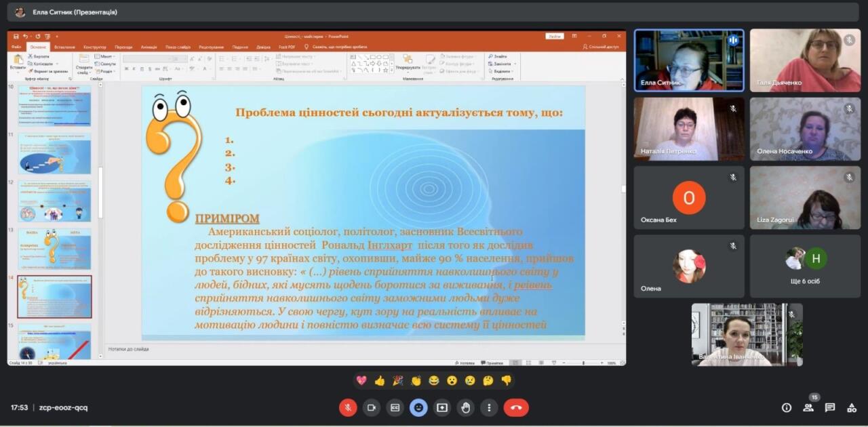Viewport: 868px width, 427px height.
Task: Switch to the Конструктор ribbon tab
Action: click(95, 47)
